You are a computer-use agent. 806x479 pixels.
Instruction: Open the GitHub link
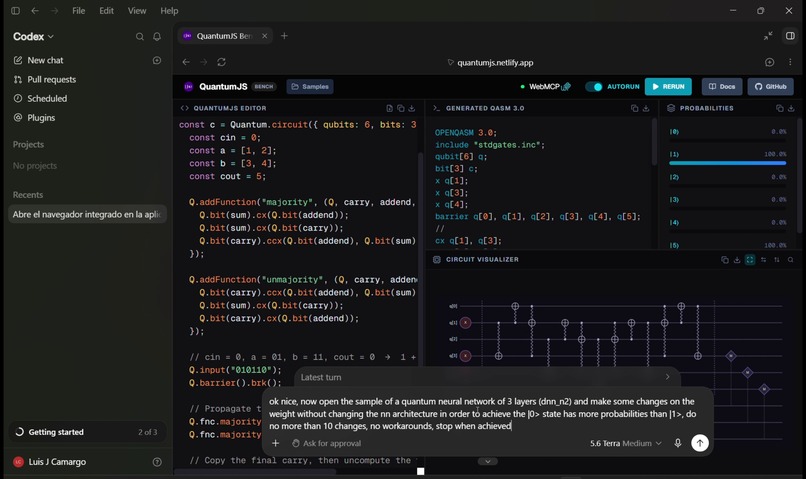tap(770, 87)
